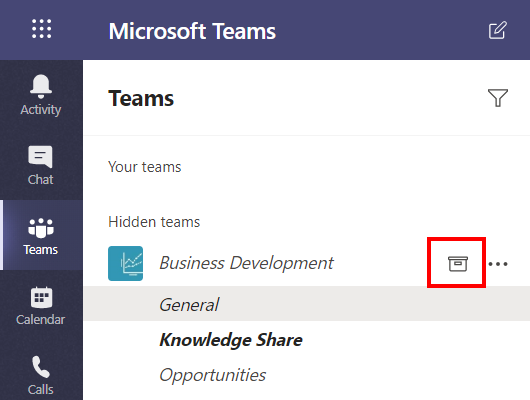Click the Microsoft Teams title

click(x=192, y=31)
